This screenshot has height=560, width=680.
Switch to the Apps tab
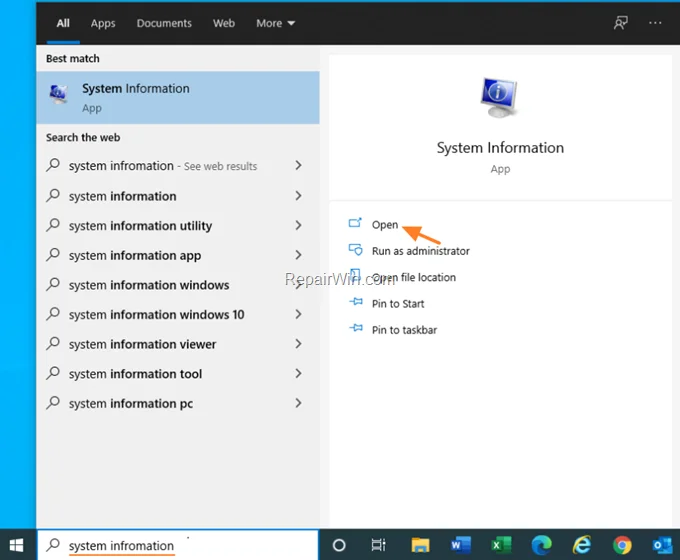point(103,23)
